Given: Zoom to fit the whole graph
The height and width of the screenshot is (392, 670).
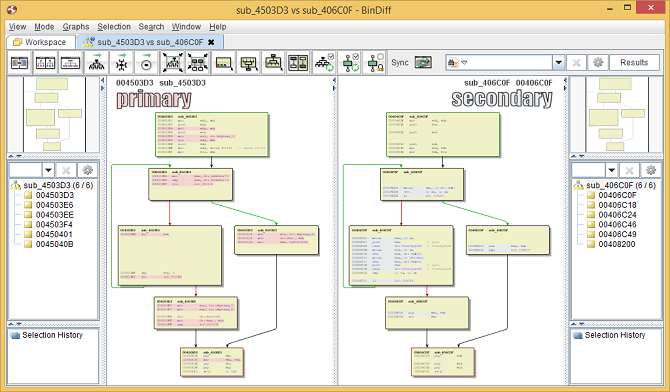Looking at the screenshot, I should click(172, 63).
